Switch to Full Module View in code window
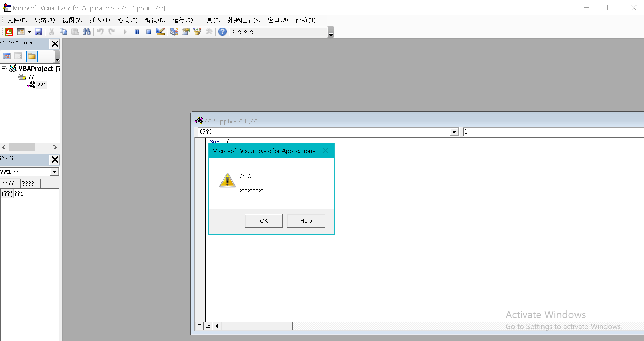 click(208, 326)
